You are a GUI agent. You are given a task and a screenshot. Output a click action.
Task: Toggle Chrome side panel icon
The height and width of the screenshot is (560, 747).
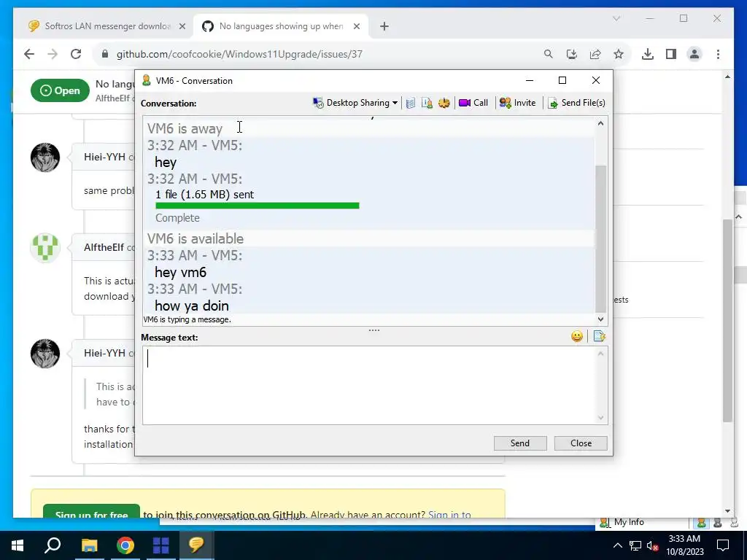(671, 54)
